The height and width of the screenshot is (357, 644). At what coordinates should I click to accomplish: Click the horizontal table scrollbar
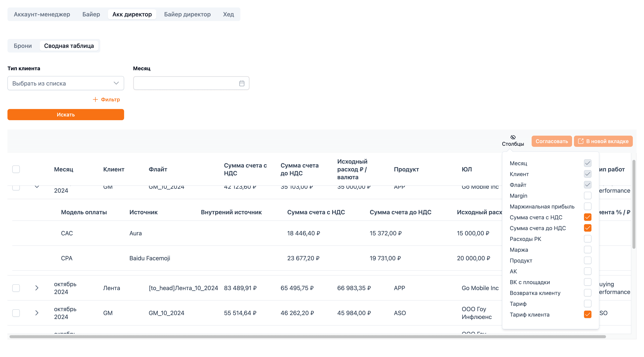point(307,337)
